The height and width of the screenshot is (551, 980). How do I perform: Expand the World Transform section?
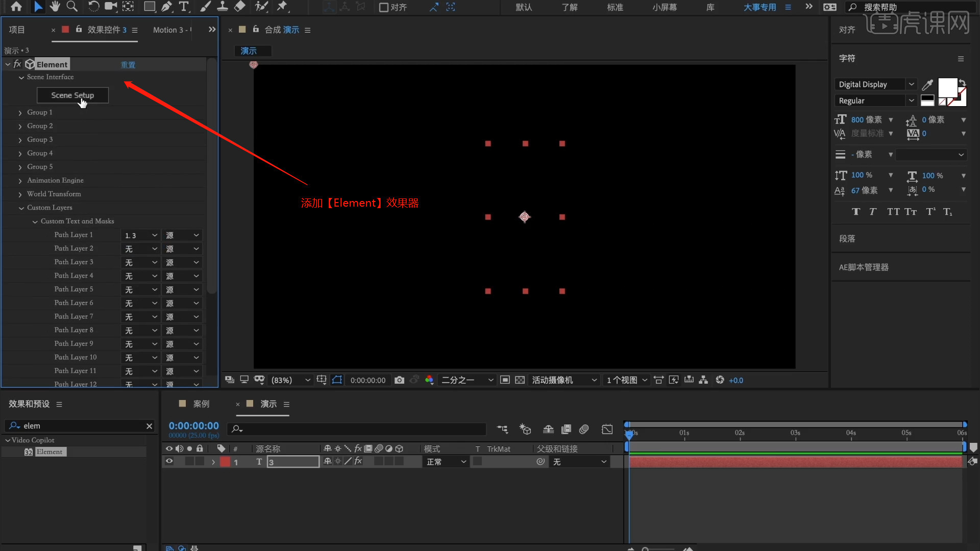[x=20, y=194]
